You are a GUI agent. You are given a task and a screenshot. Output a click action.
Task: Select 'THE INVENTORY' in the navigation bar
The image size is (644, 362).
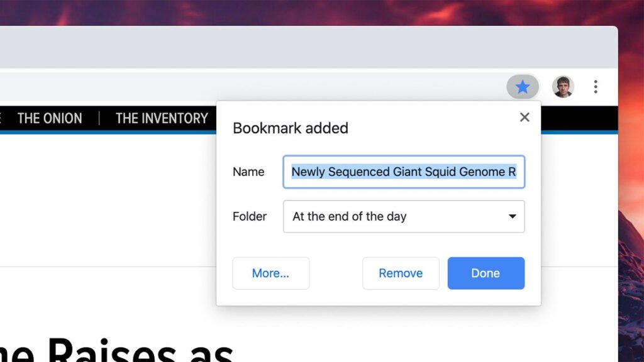click(161, 118)
